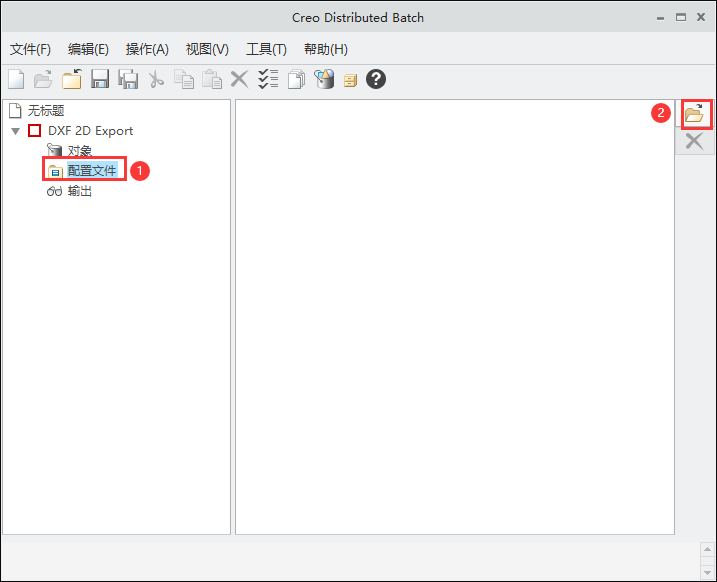Select the 输出 tree item

[80, 191]
